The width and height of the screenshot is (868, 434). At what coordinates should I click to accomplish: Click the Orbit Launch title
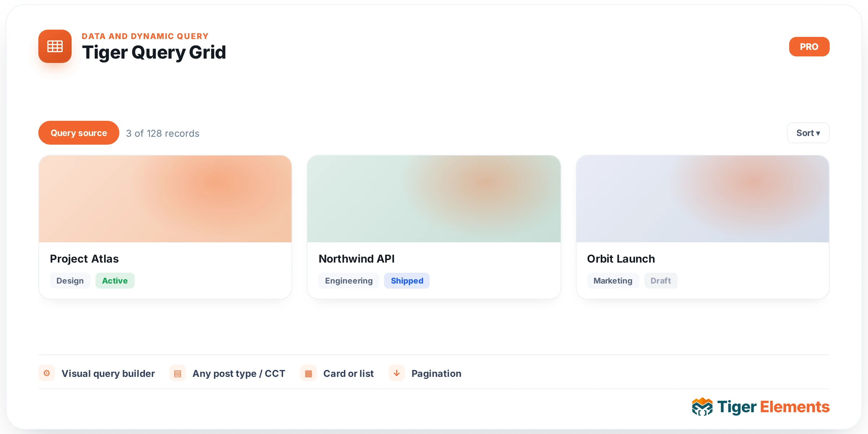pyautogui.click(x=621, y=259)
